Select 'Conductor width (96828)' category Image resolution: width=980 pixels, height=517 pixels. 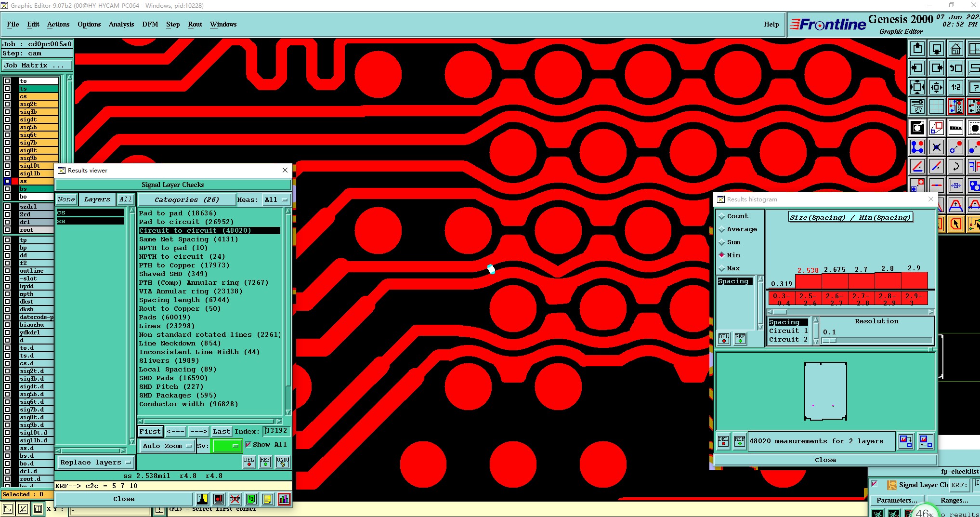tap(188, 404)
